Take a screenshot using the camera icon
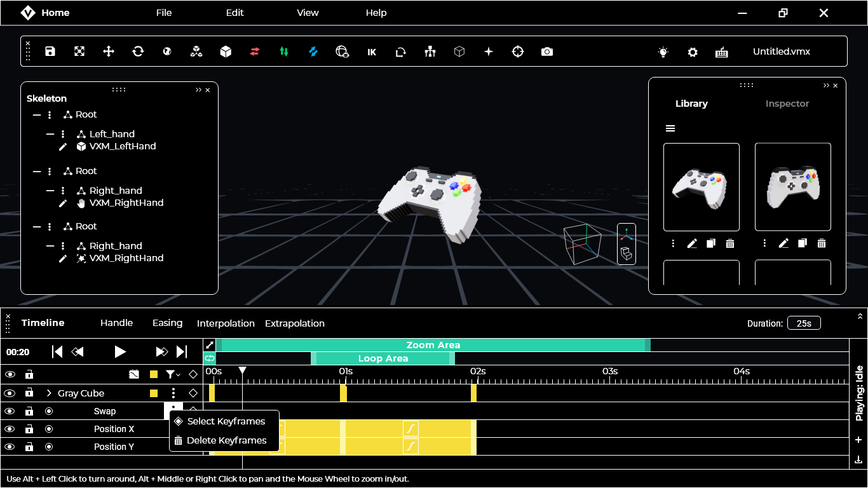 click(x=547, y=51)
